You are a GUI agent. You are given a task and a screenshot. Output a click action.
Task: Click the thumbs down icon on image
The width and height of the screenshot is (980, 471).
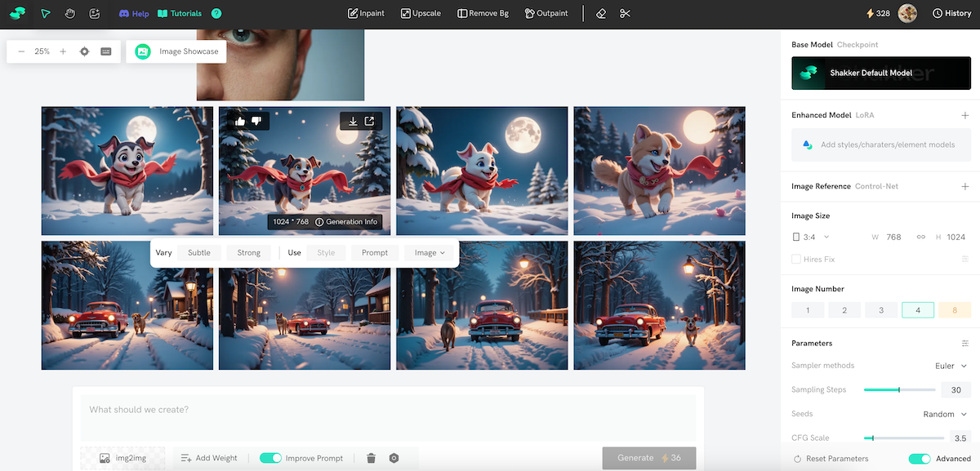[x=256, y=121]
